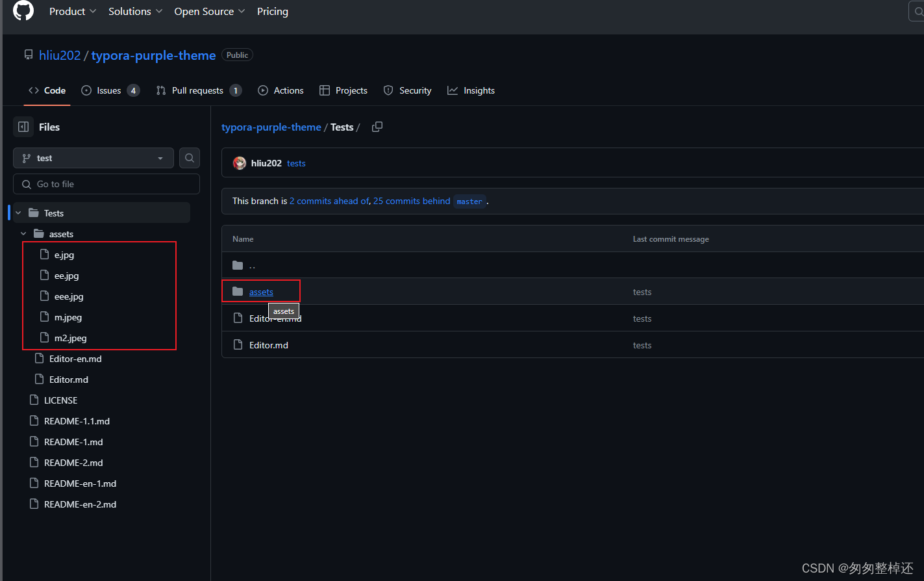
Task: Click the LICENSE file icon
Action: click(x=34, y=400)
